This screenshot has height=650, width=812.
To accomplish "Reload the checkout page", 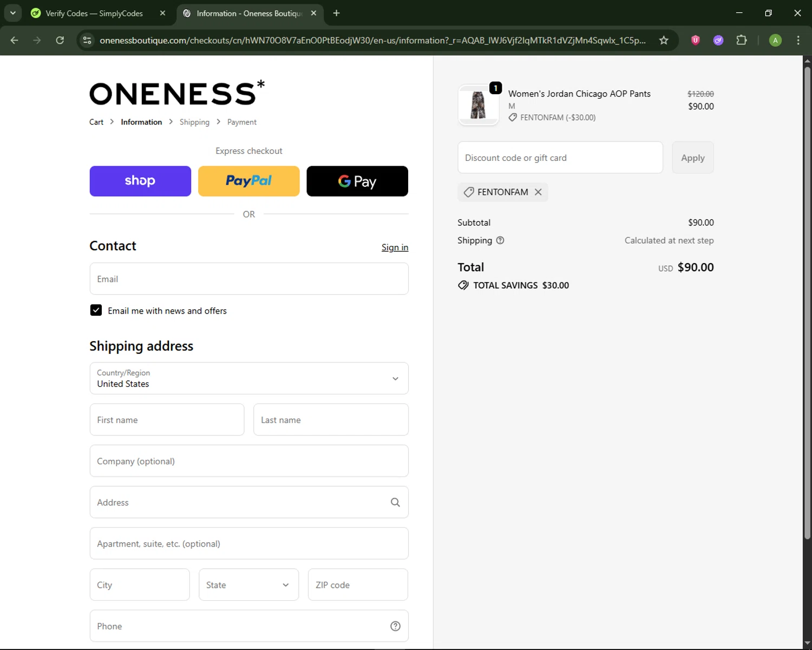I will pyautogui.click(x=60, y=40).
